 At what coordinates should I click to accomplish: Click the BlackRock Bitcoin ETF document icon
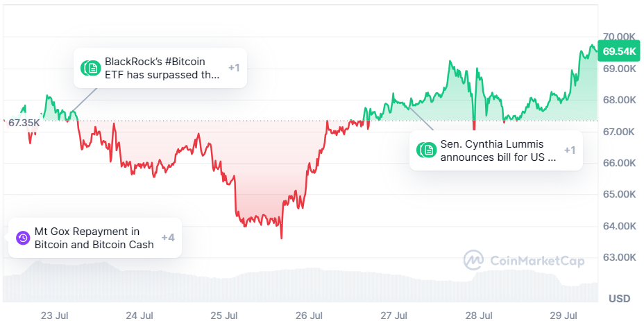92,68
